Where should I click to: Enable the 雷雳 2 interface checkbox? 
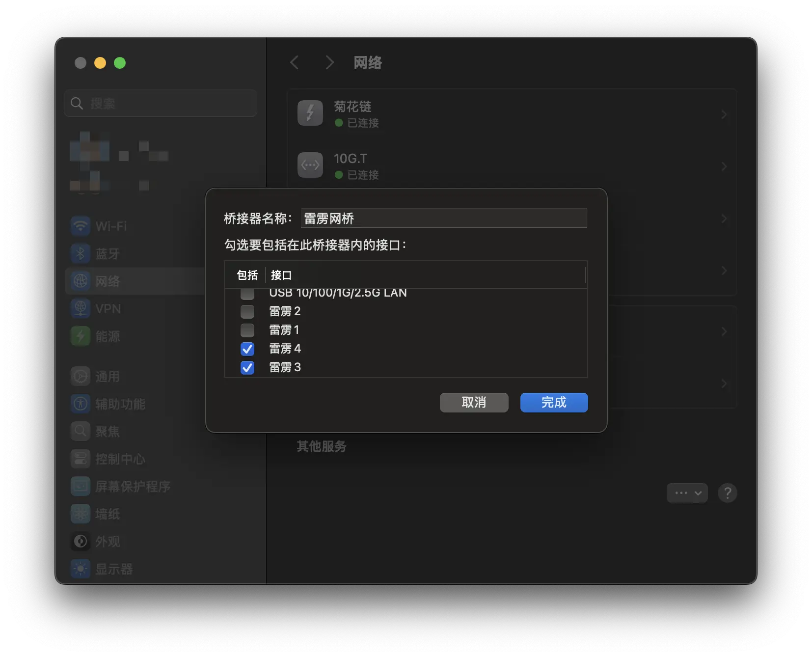[247, 312]
